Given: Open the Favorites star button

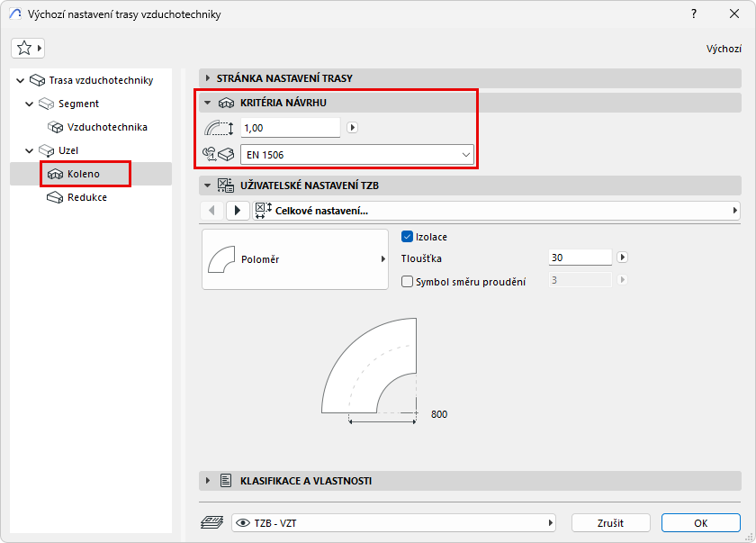Looking at the screenshot, I should [x=28, y=49].
